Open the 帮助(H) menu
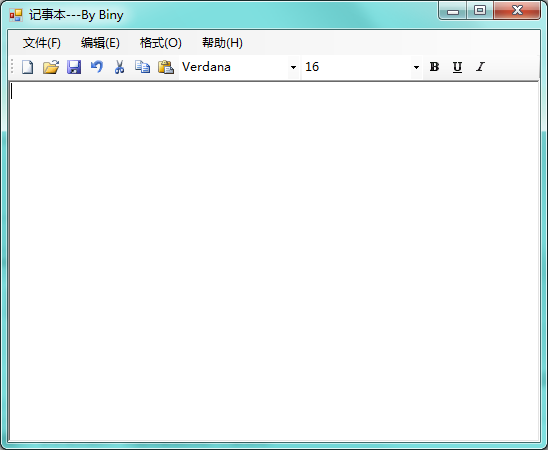The width and height of the screenshot is (548, 450). pos(222,43)
